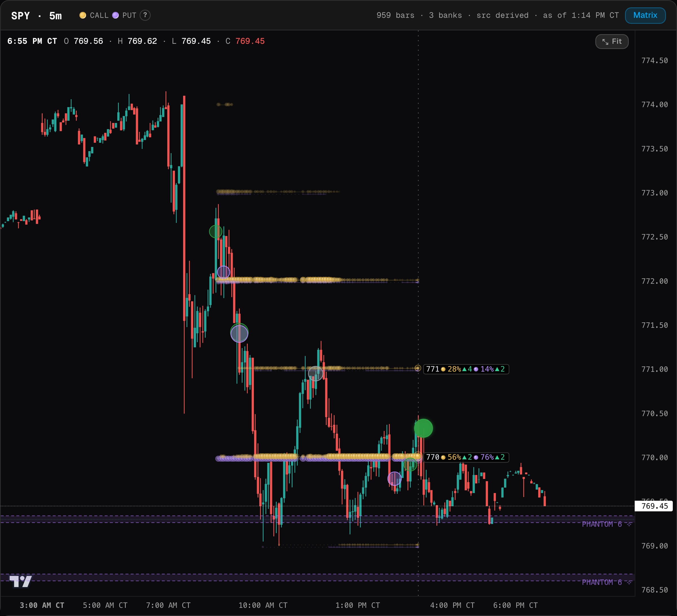The image size is (677, 616).
Task: Click the 1:00 PM CT time label
Action: coord(358,605)
